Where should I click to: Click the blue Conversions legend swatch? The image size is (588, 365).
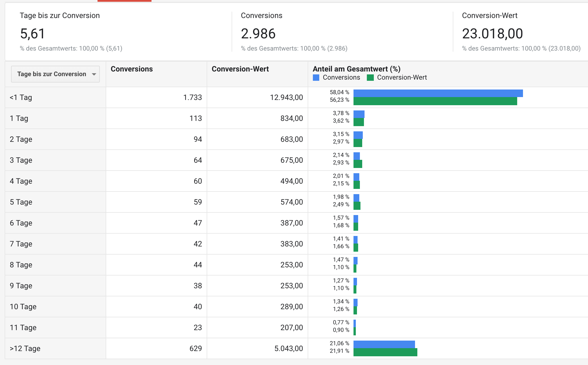316,78
